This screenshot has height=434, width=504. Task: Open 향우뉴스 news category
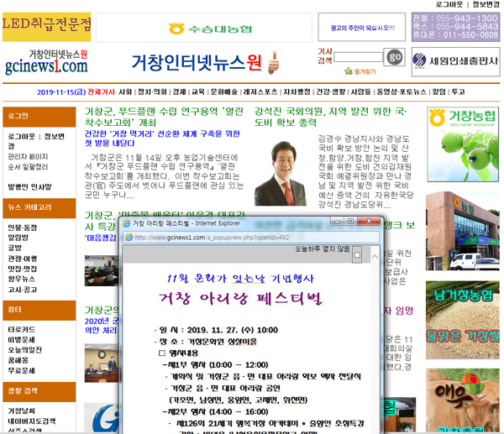click(22, 279)
